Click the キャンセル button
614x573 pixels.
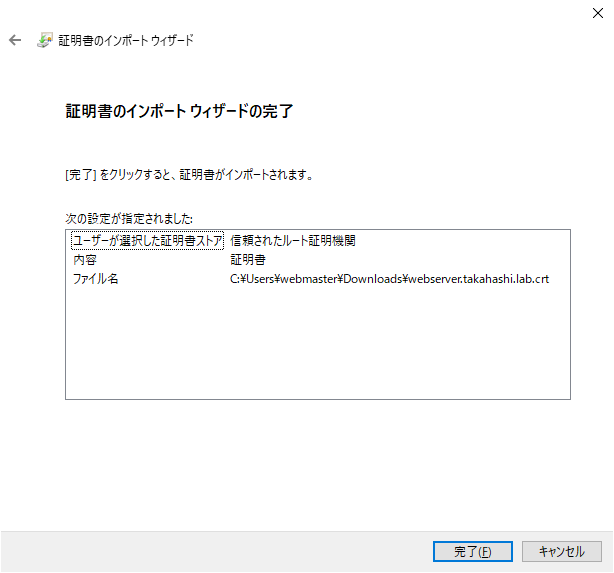[x=562, y=551]
